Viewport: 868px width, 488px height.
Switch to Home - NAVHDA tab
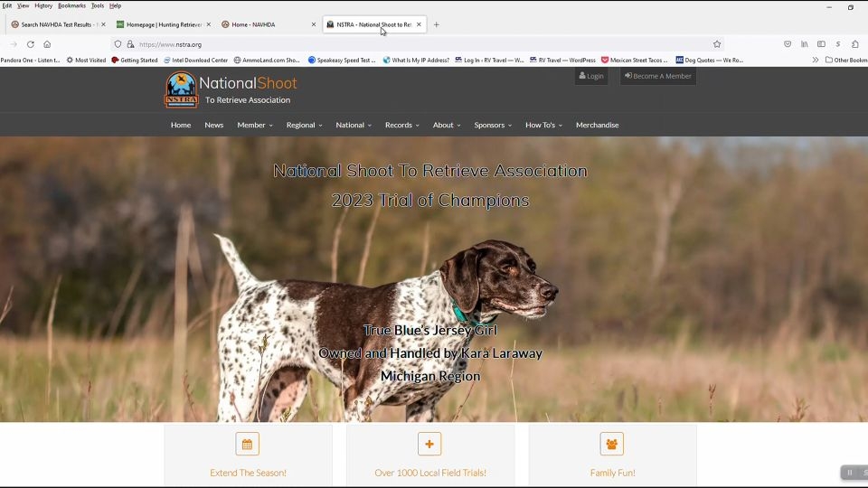click(x=268, y=24)
